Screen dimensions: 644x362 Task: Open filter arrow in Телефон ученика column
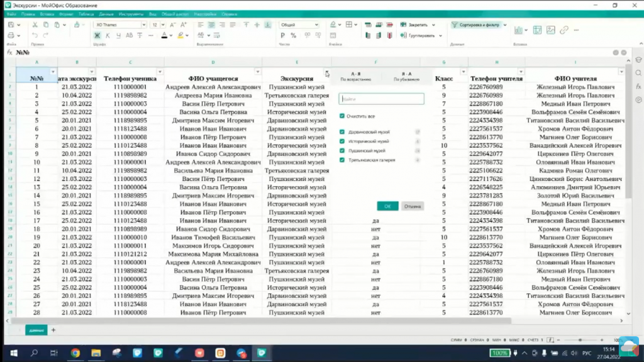[x=160, y=72]
